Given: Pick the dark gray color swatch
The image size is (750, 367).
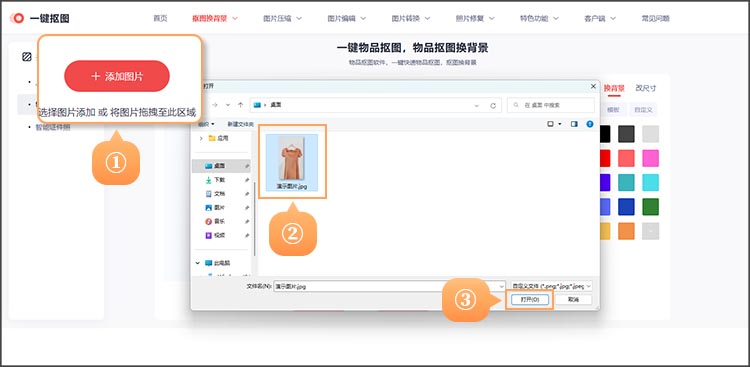Looking at the screenshot, I should click(626, 134).
